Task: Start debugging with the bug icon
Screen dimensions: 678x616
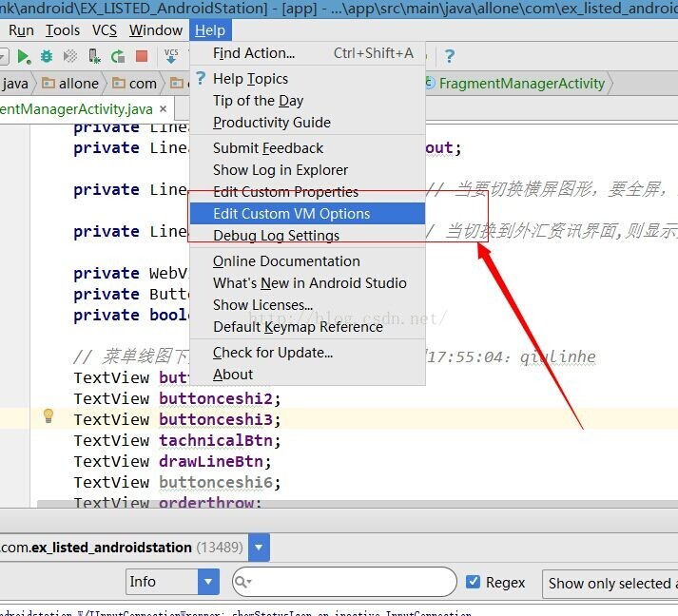Action: (47, 56)
